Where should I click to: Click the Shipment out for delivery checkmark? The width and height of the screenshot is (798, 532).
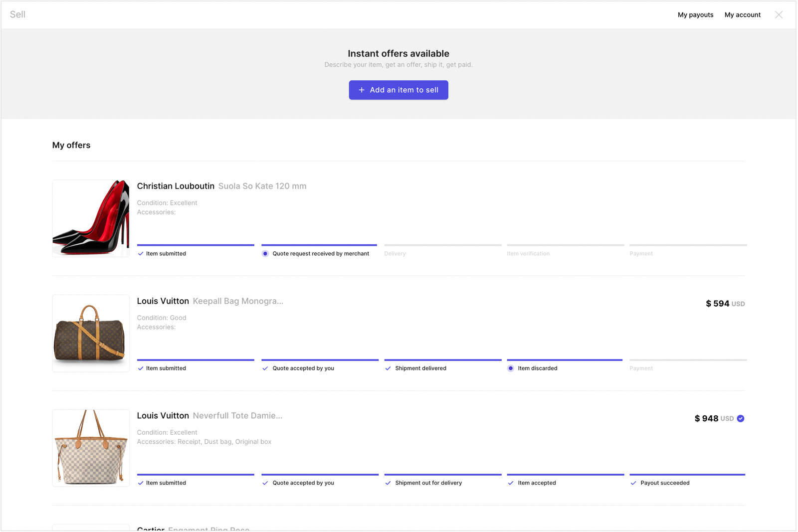(x=388, y=483)
